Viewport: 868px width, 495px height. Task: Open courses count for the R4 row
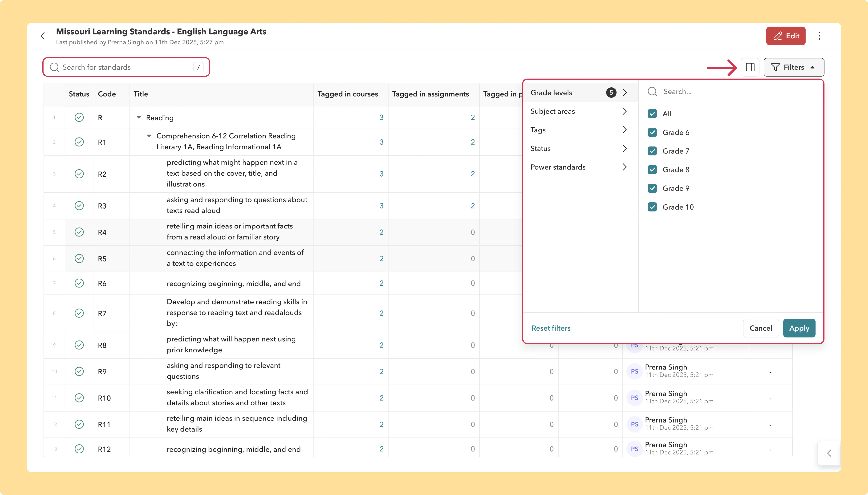pyautogui.click(x=381, y=232)
